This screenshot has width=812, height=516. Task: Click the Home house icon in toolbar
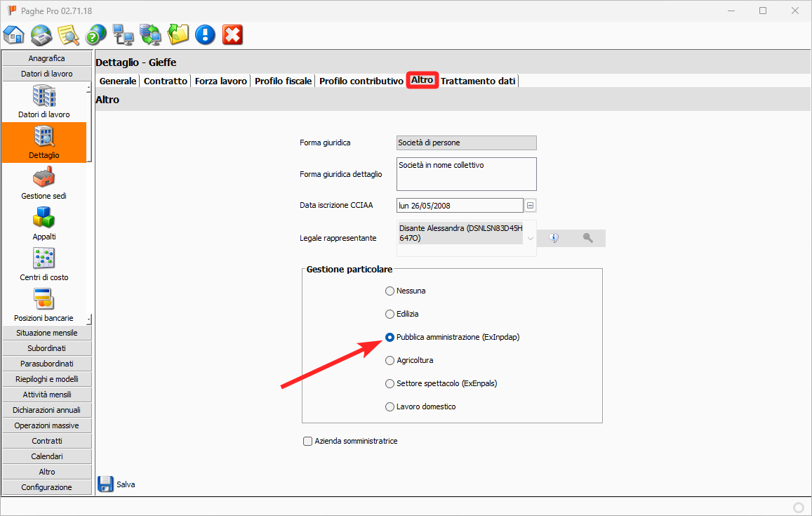pos(14,34)
